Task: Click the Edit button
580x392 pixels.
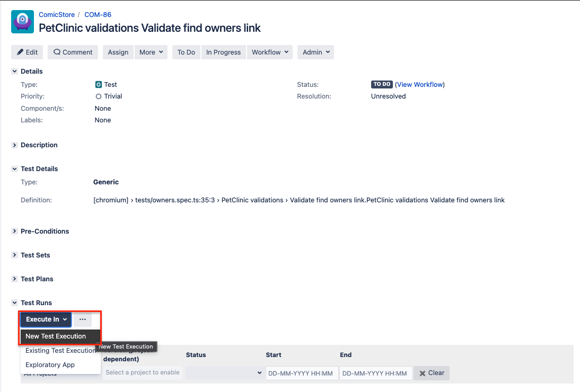Action: [x=27, y=52]
